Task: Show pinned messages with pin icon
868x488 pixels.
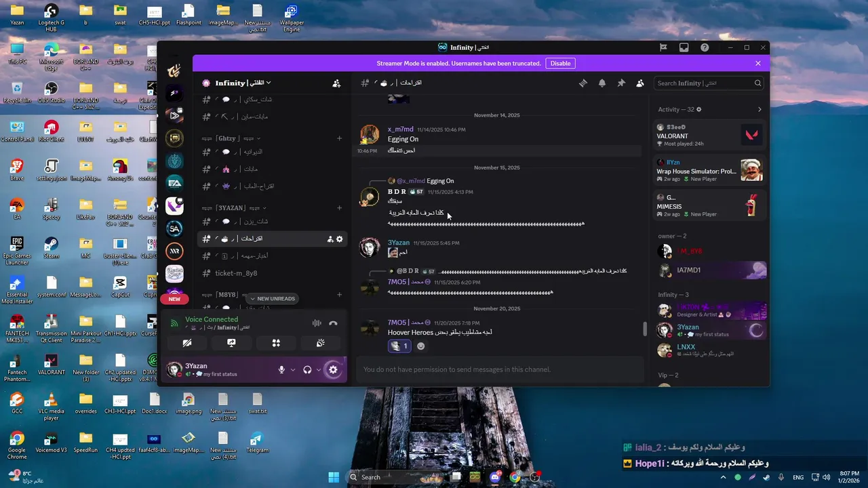Action: [x=620, y=83]
